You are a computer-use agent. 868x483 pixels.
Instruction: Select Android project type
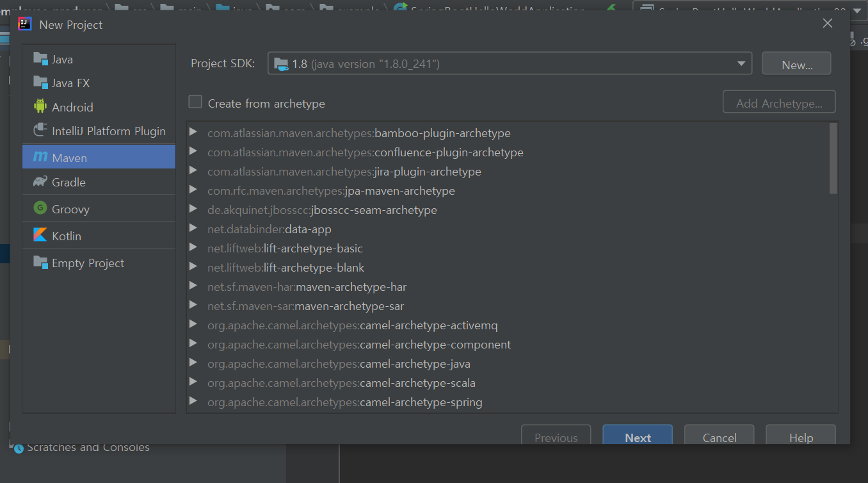point(99,107)
